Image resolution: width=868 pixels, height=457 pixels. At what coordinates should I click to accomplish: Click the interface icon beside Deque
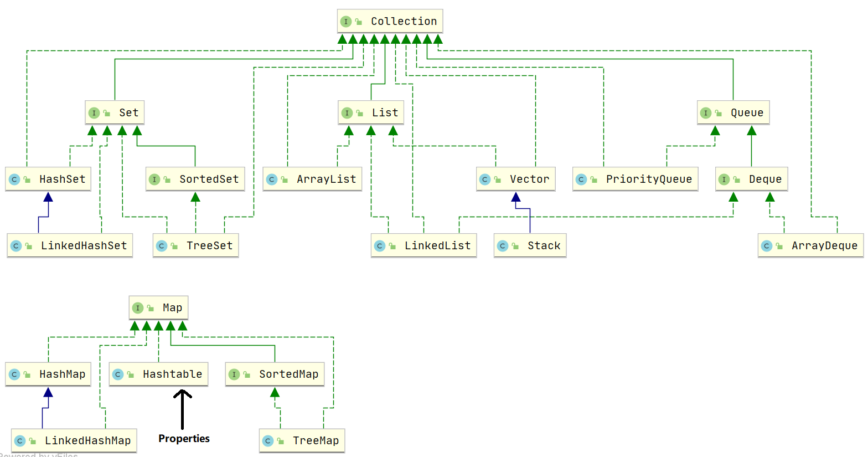724,179
